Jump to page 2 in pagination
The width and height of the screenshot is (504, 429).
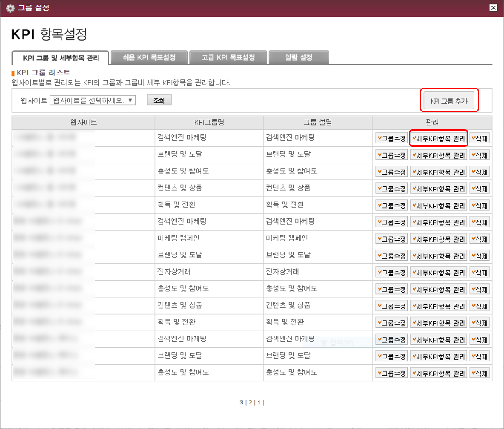click(x=250, y=402)
